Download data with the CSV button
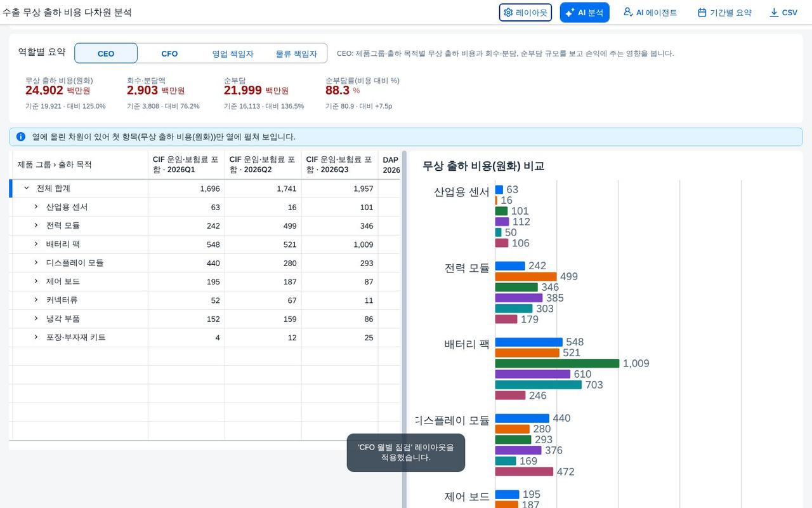812x508 pixels. coord(783,13)
